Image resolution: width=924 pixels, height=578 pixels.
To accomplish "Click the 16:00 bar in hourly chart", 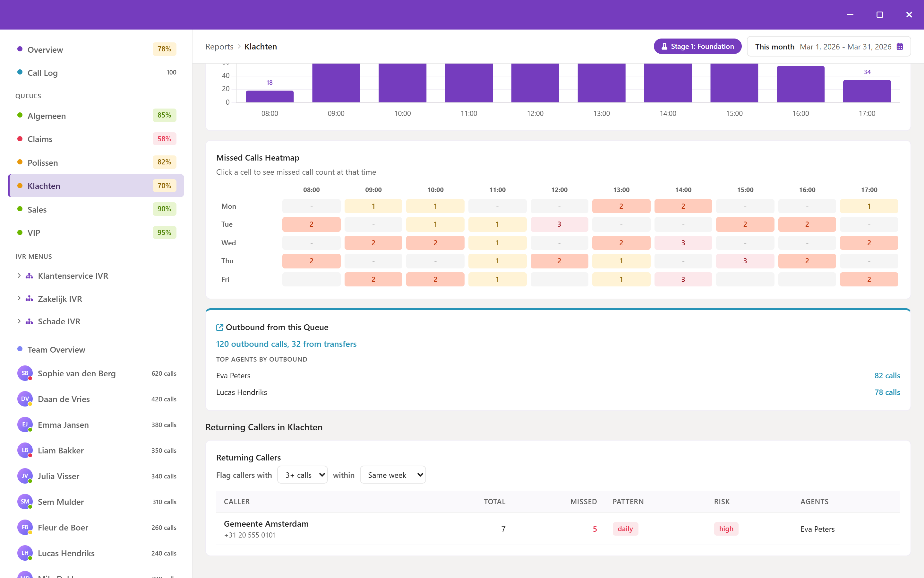I will point(801,84).
